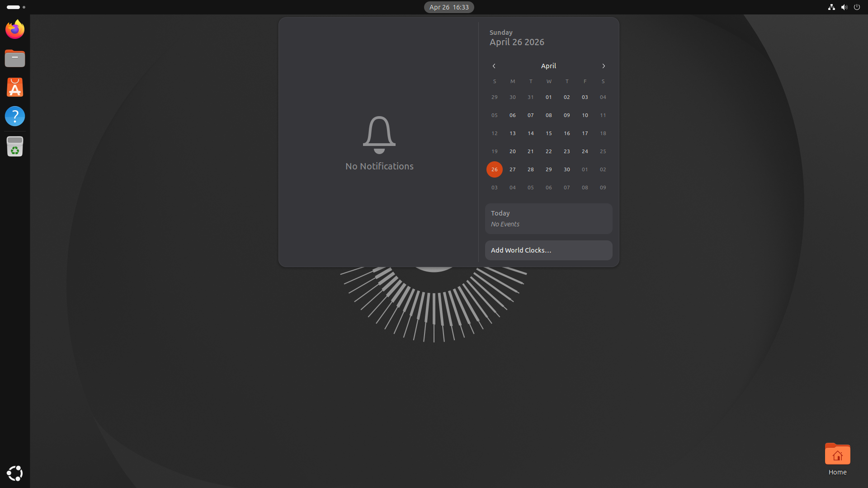Open the Help icon in dock
Image resolution: width=868 pixels, height=488 pixels.
[15, 116]
